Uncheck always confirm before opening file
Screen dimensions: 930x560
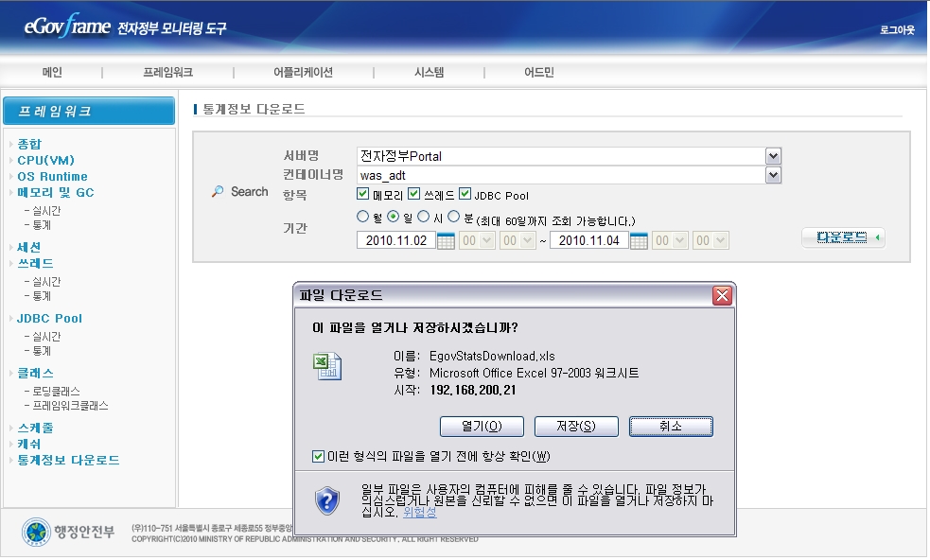[319, 457]
